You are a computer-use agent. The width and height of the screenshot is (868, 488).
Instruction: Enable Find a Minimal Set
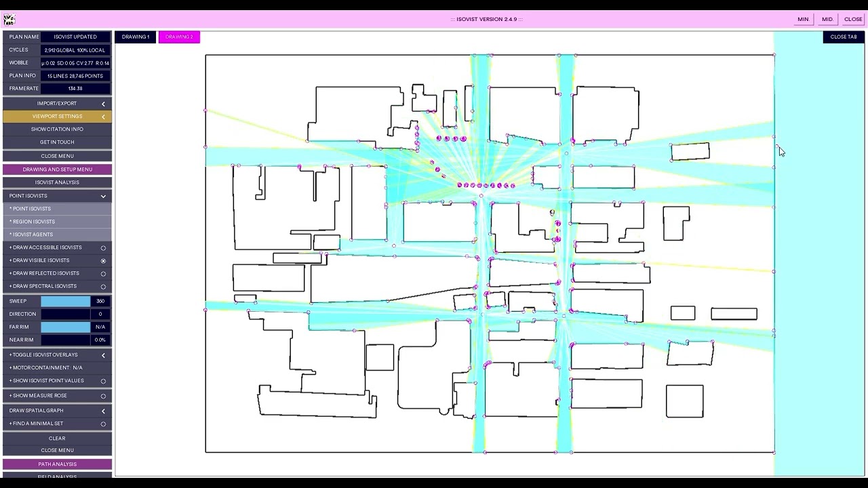click(103, 424)
